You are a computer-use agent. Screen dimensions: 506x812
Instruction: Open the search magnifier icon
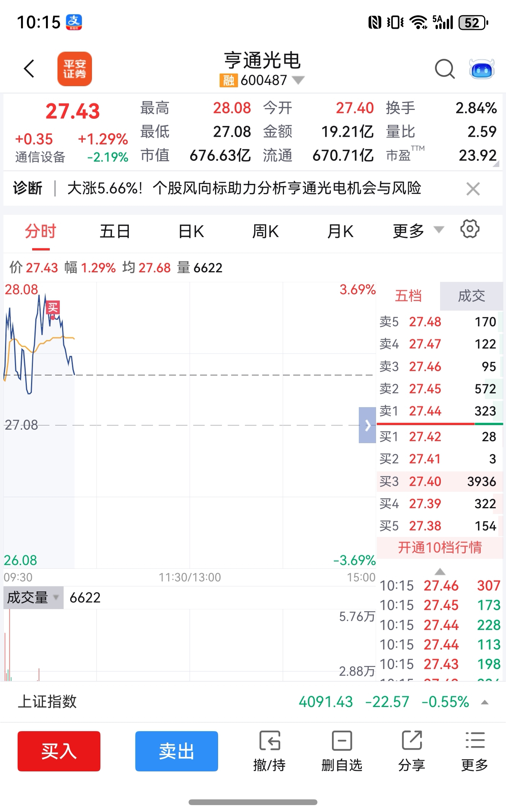[445, 69]
